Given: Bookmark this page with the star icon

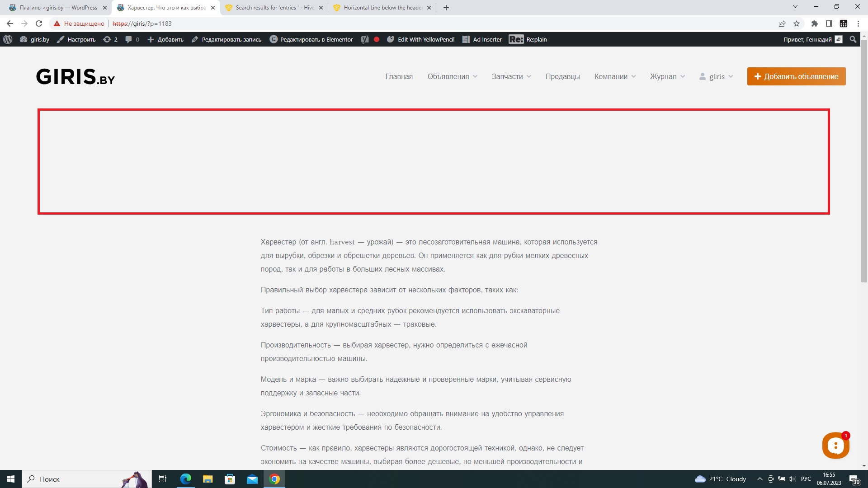Looking at the screenshot, I should pos(797,23).
